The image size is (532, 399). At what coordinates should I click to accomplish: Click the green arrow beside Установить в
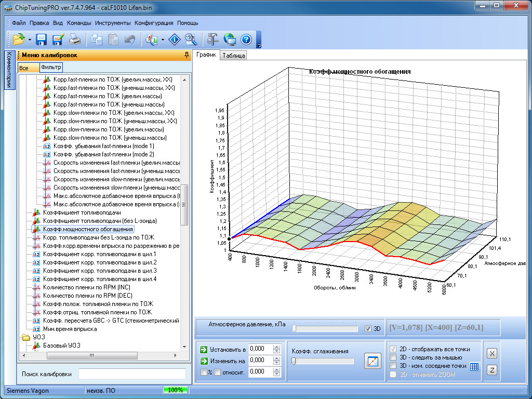(204, 349)
